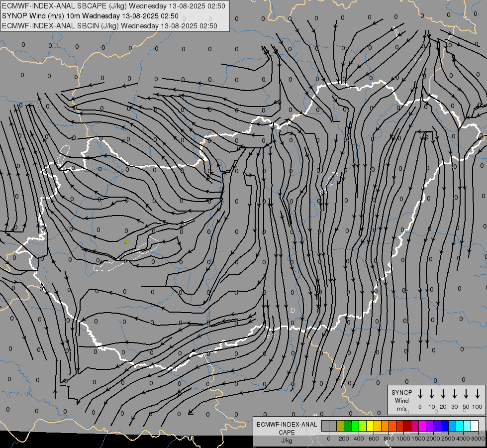Click the 4000 tick label under CAPE scale
487x448 pixels.
[x=463, y=439]
